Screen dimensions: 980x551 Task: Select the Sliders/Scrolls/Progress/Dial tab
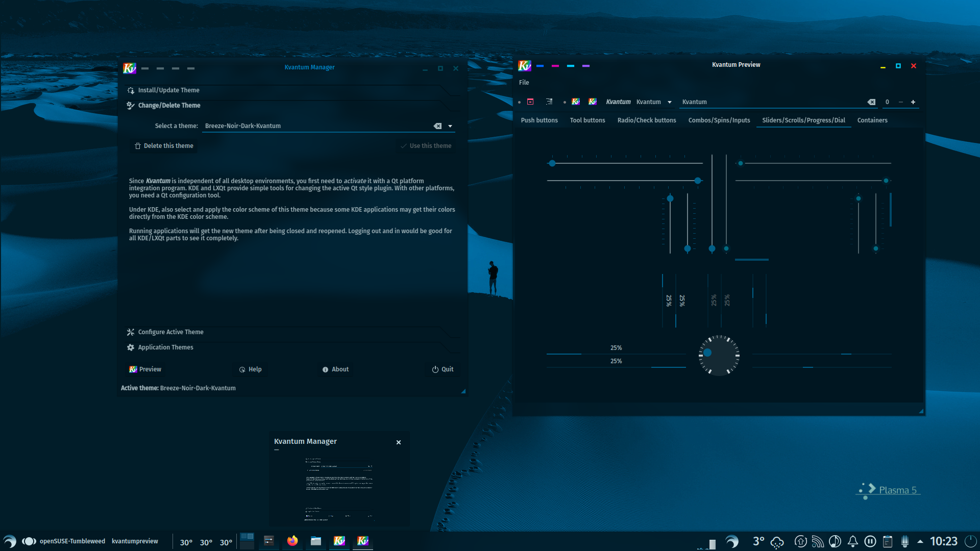pos(803,120)
